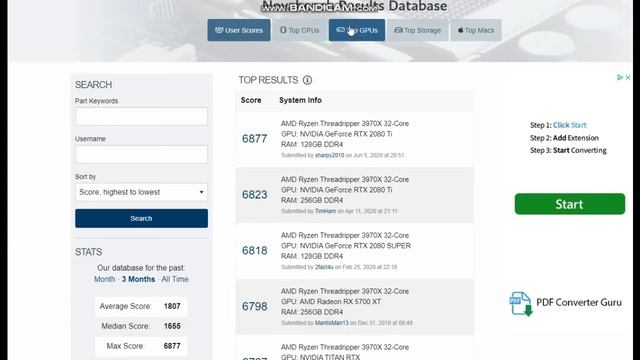The height and width of the screenshot is (360, 640).
Task: Open the 2fast4u submitter link
Action: coord(324,267)
